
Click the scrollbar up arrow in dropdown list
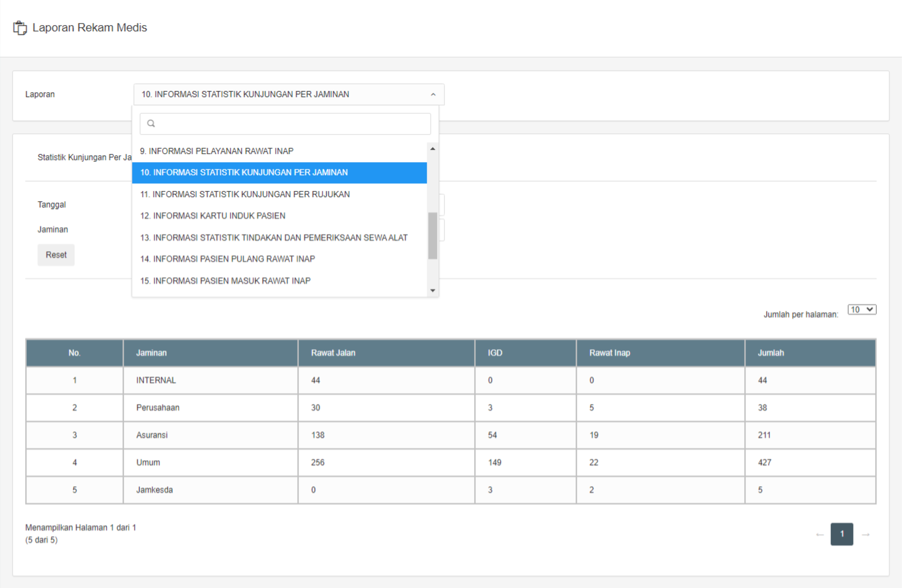(432, 149)
